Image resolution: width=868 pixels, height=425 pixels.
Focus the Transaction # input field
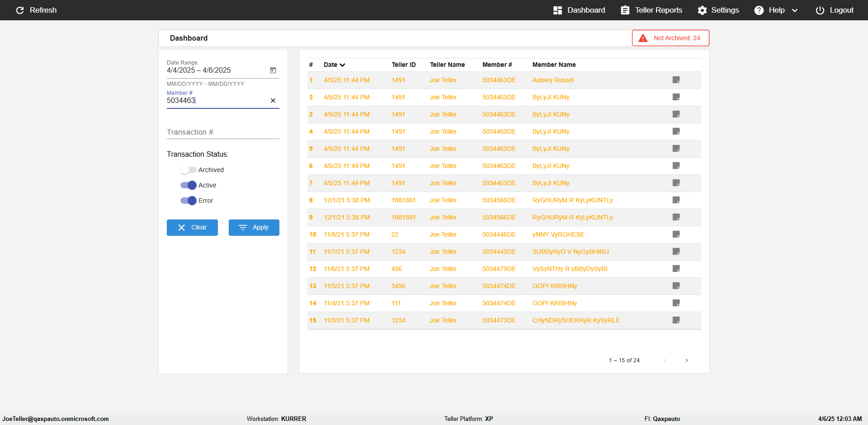[223, 132]
